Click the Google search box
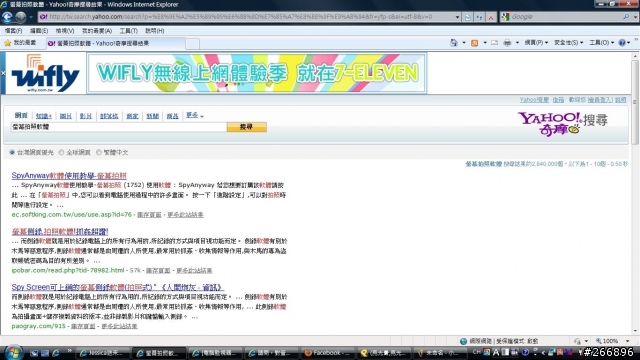 pos(565,17)
